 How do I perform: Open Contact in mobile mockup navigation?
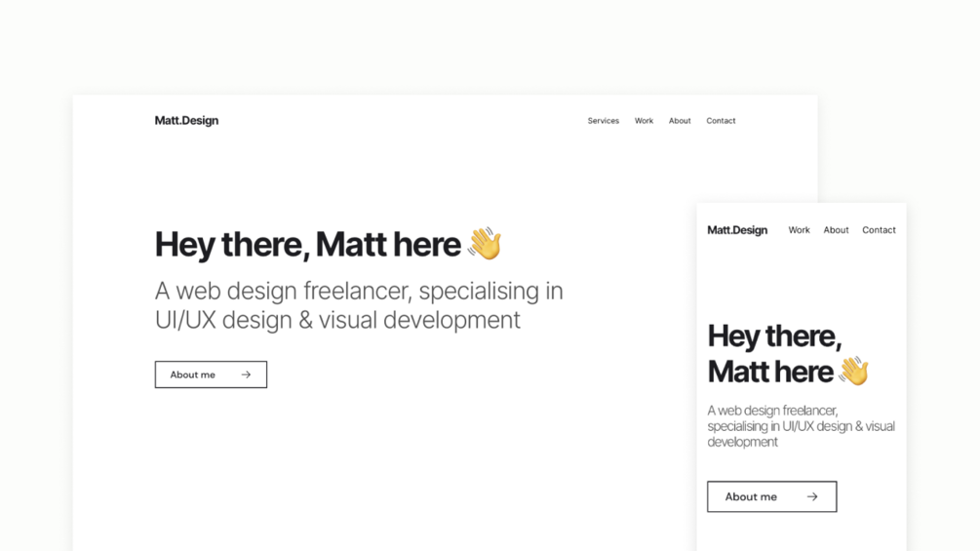pyautogui.click(x=879, y=230)
